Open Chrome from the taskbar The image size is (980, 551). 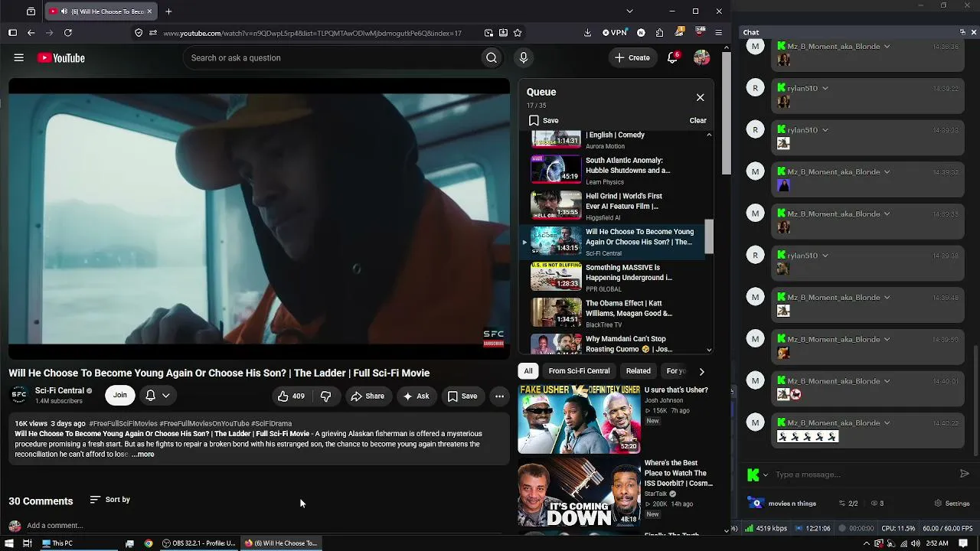point(149,543)
